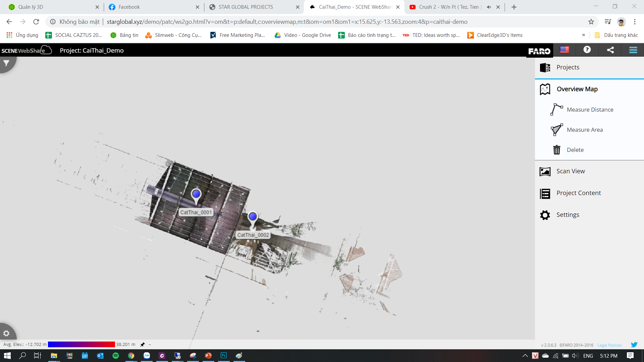
Task: Toggle the elevation pin icon
Action: (x=143, y=344)
